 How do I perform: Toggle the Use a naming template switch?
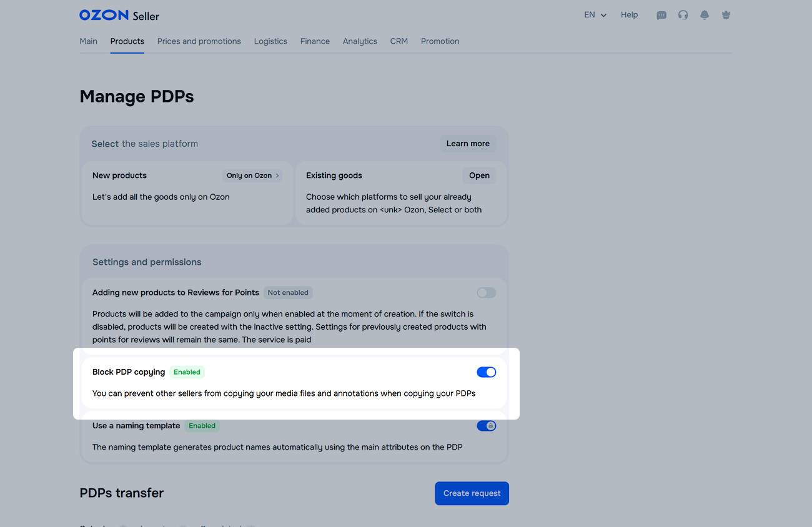point(486,426)
